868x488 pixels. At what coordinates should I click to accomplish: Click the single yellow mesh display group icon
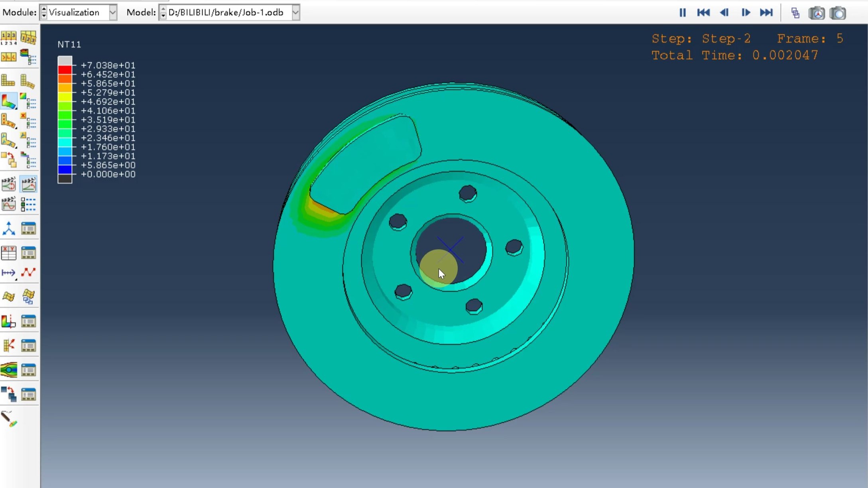tap(8, 297)
